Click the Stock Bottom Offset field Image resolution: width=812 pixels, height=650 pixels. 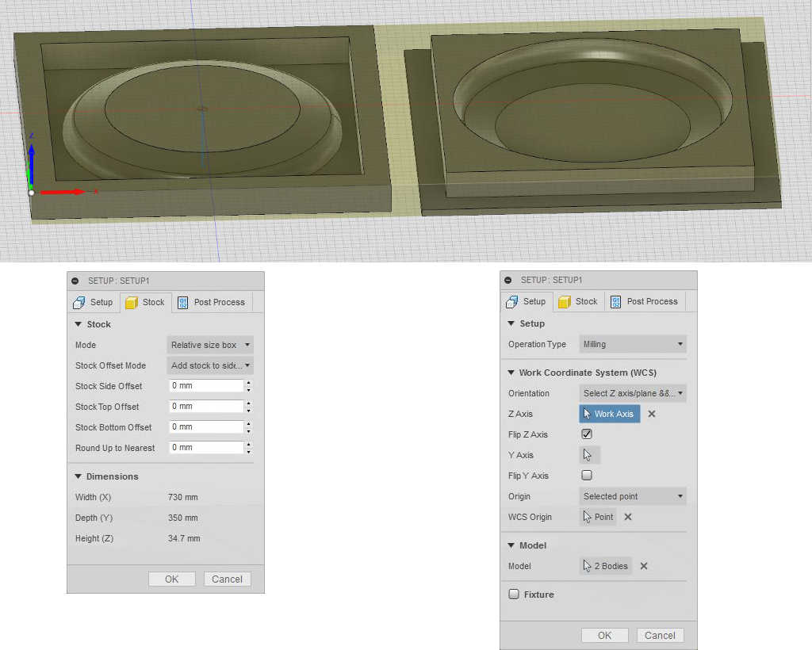click(x=206, y=427)
